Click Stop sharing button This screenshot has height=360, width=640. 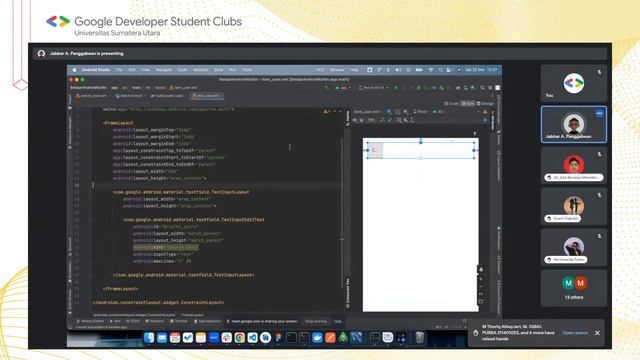316,321
